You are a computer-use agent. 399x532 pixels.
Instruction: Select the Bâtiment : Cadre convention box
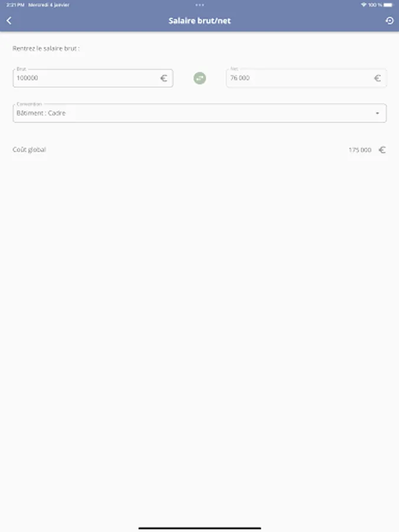(x=200, y=113)
